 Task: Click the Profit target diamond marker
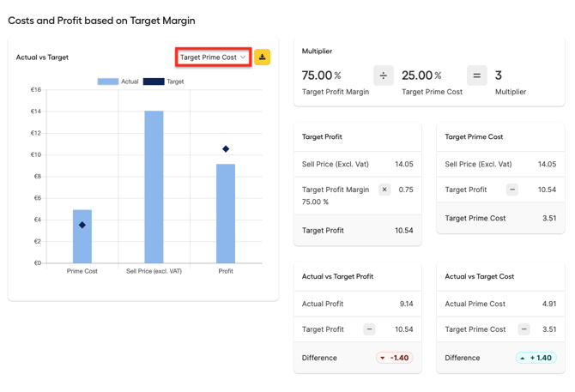pyautogui.click(x=226, y=148)
